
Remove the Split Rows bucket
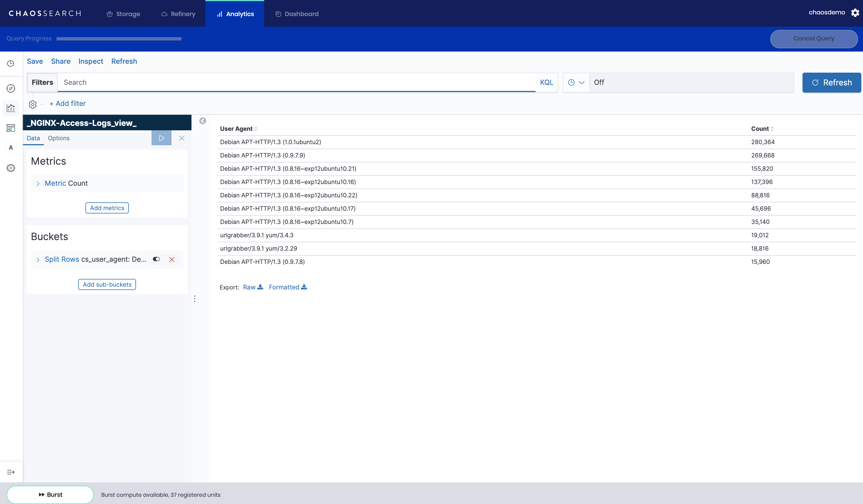(171, 259)
